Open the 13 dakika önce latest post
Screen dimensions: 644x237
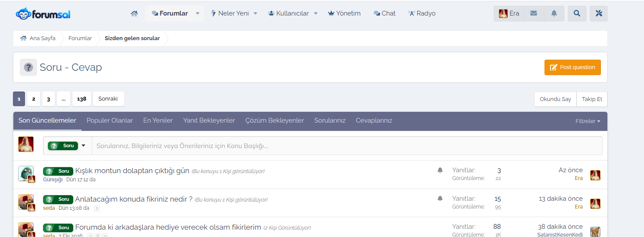[x=561, y=199]
